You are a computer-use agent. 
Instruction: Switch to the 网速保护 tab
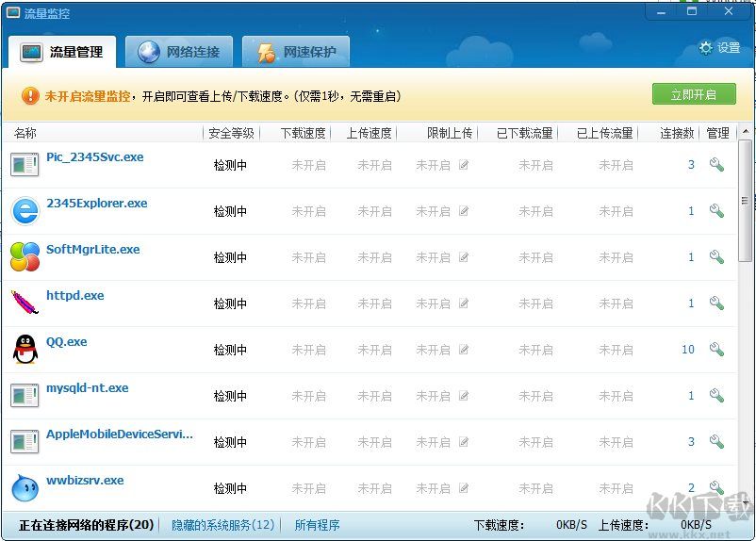296,52
